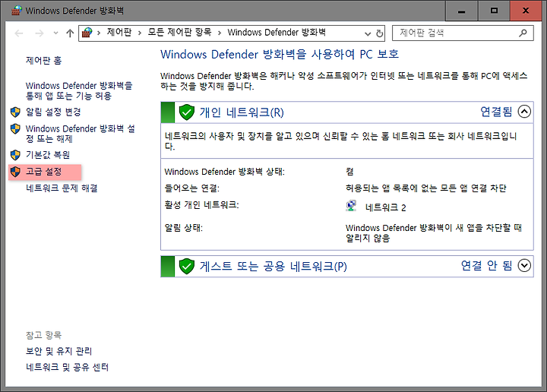Click 활성 개인 네트워크 label
The height and width of the screenshot is (392, 547).
click(201, 204)
